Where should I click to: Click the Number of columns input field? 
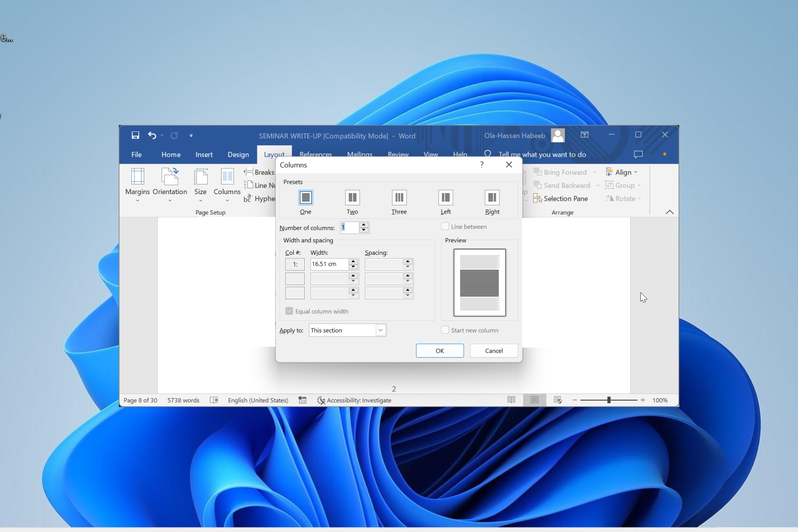[x=350, y=227]
